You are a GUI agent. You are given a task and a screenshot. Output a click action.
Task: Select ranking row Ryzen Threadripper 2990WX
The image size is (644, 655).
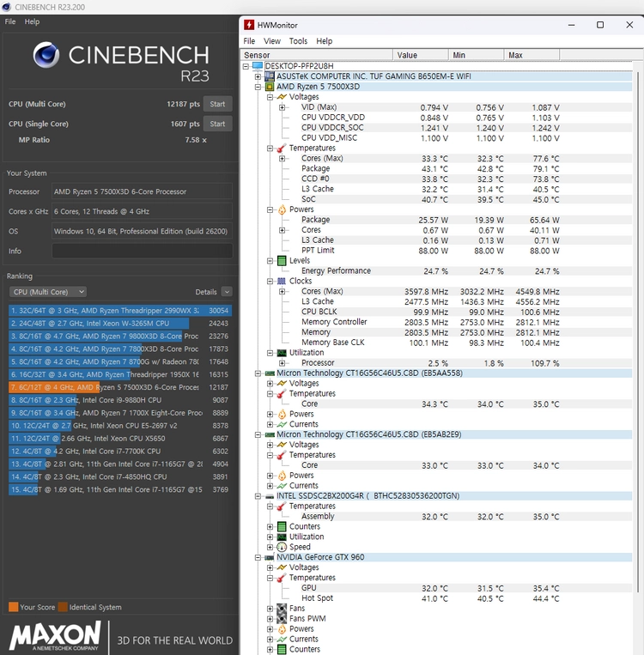click(120, 311)
